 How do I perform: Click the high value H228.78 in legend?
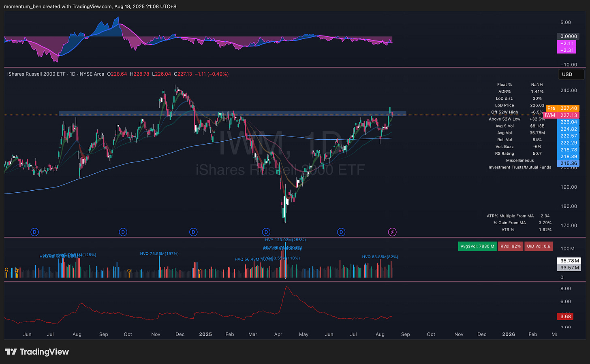coord(139,74)
